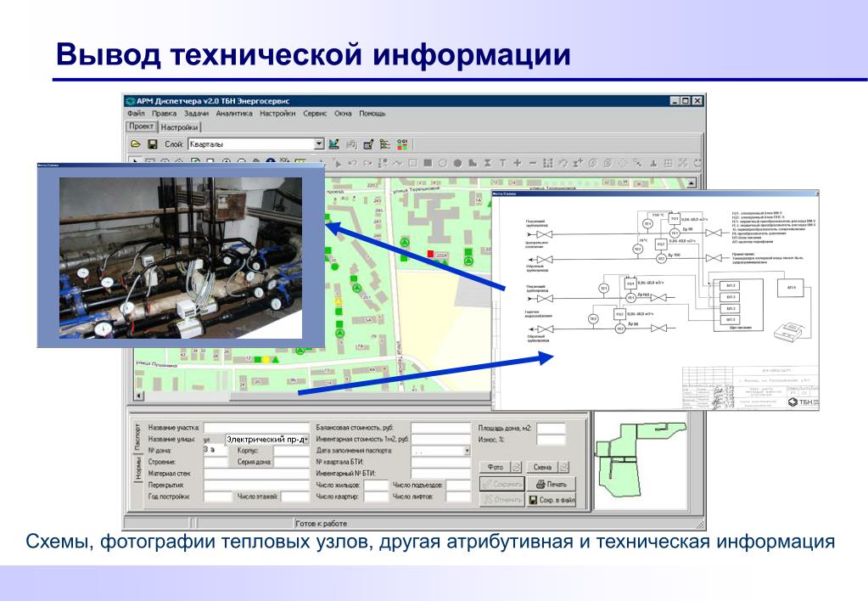Screen dimensions: 868x601
Task: Click the undo arrow in drawing toolbar
Action: (x=352, y=163)
